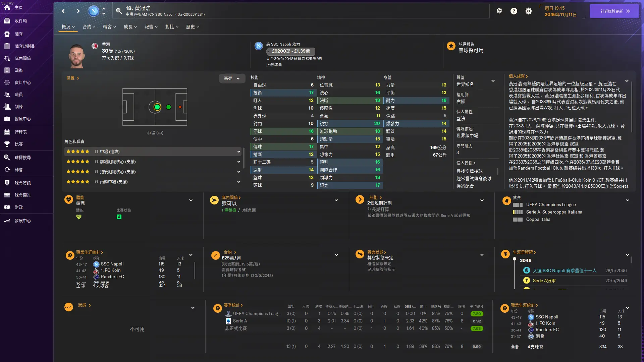Screen dimensions: 644x362
Task: Click the 球探報告 star icon
Action: tap(451, 46)
